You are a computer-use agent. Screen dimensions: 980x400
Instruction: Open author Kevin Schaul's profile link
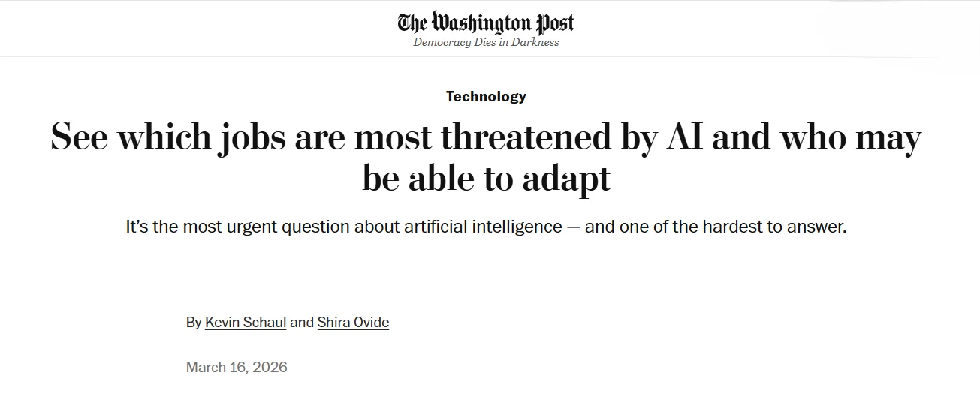point(246,322)
